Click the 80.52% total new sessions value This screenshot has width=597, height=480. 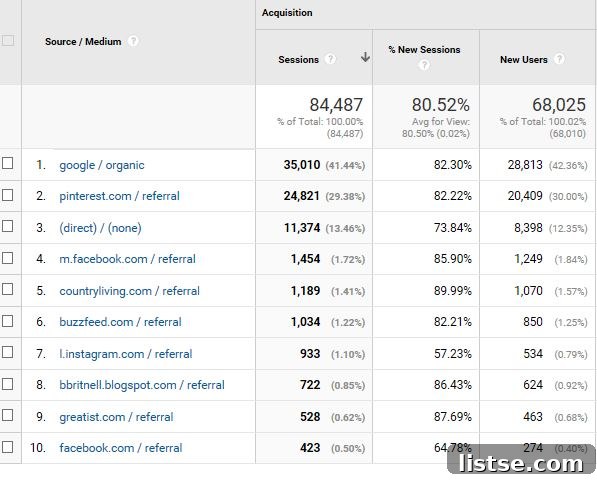pyautogui.click(x=441, y=105)
